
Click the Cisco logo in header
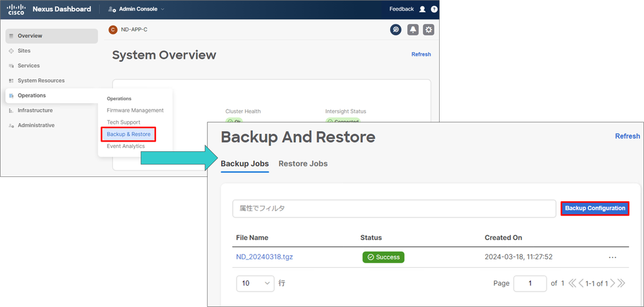(x=16, y=10)
